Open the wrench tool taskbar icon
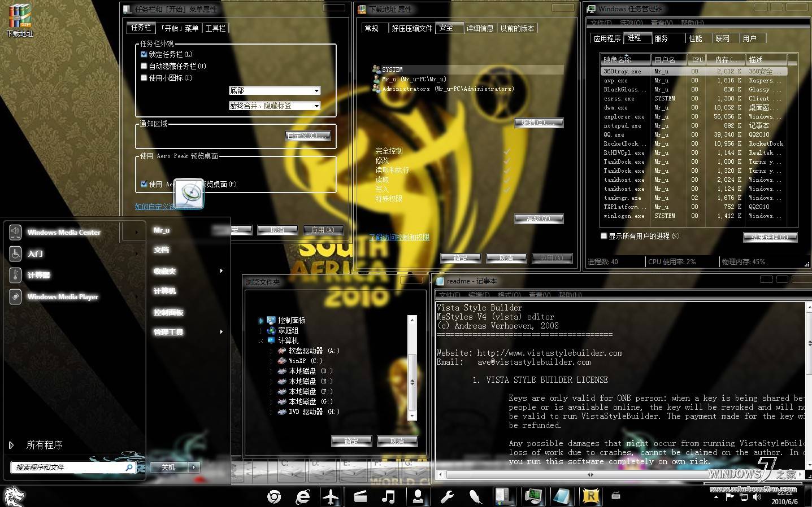812x507 pixels. (447, 497)
